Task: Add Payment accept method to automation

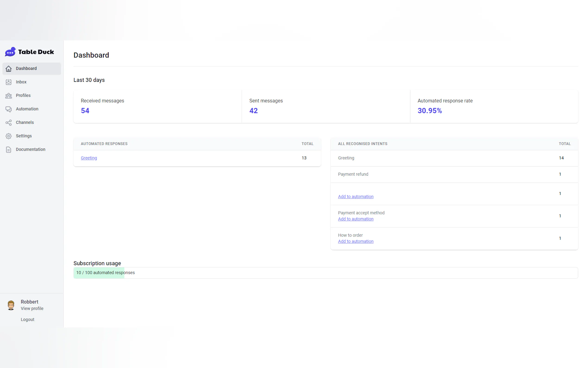Action: tap(355, 219)
